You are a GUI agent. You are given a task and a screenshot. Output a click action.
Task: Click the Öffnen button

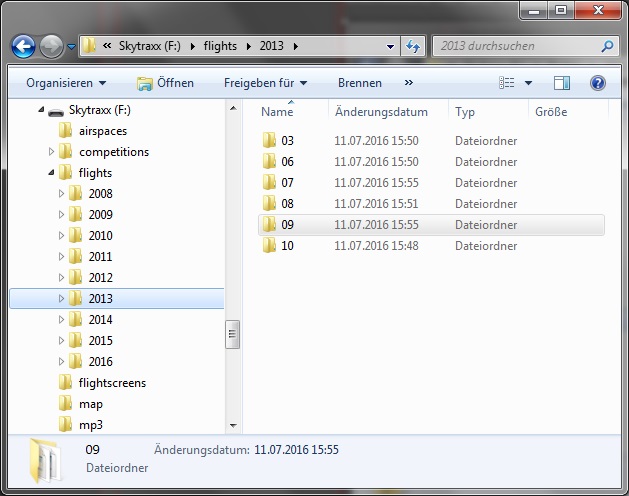(165, 83)
